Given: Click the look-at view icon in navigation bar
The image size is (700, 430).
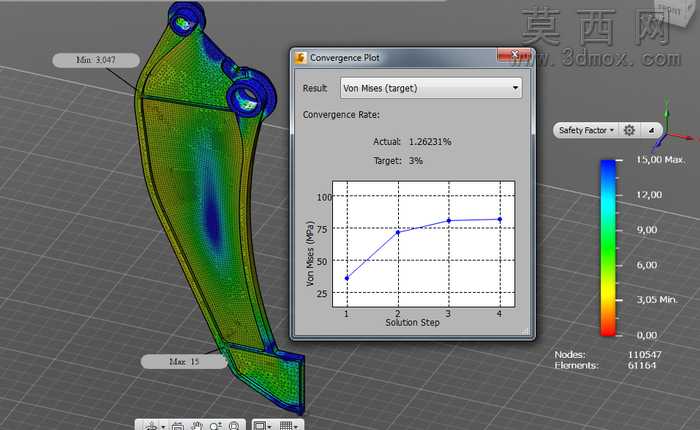Looking at the screenshot, I should pyautogui.click(x=178, y=426).
